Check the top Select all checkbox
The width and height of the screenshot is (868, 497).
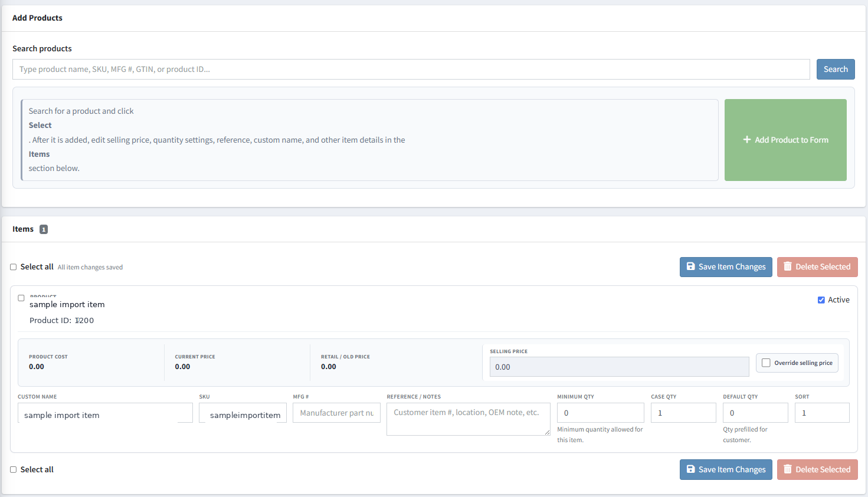click(14, 267)
